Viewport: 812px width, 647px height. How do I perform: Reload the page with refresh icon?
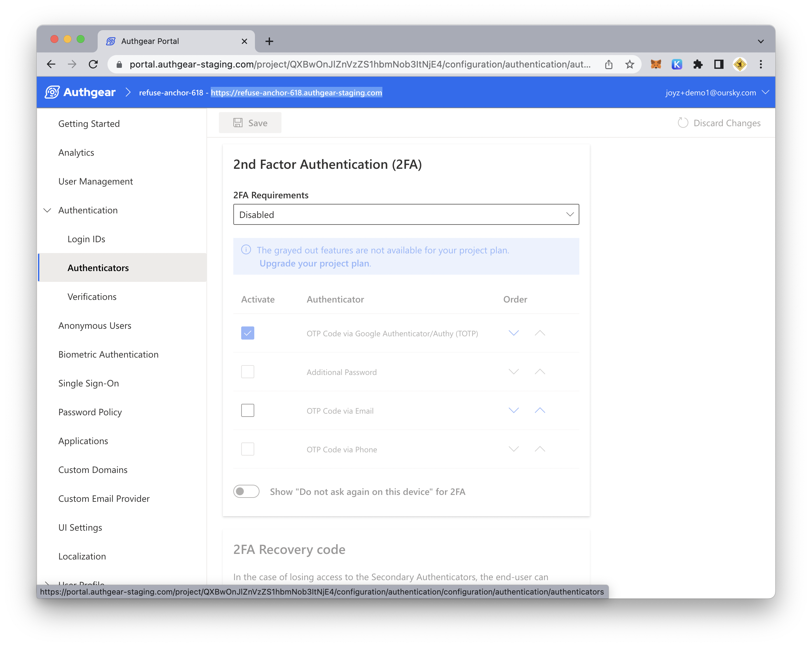pos(93,65)
